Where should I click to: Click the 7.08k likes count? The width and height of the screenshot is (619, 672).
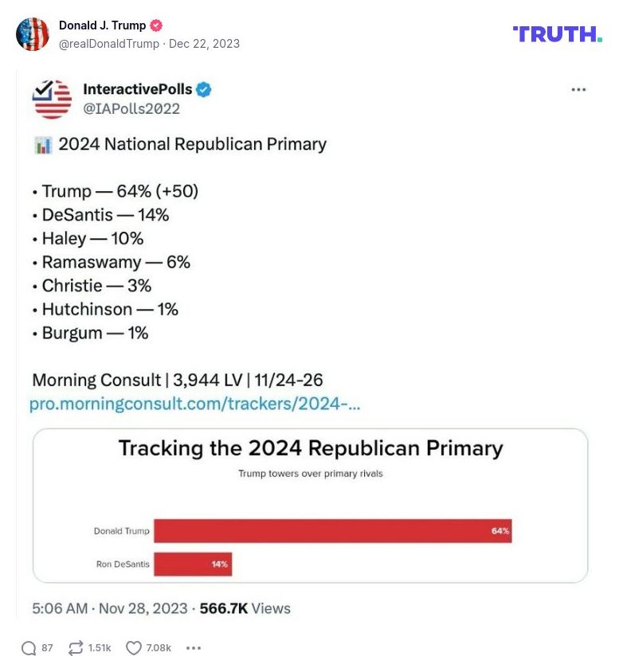(x=156, y=648)
